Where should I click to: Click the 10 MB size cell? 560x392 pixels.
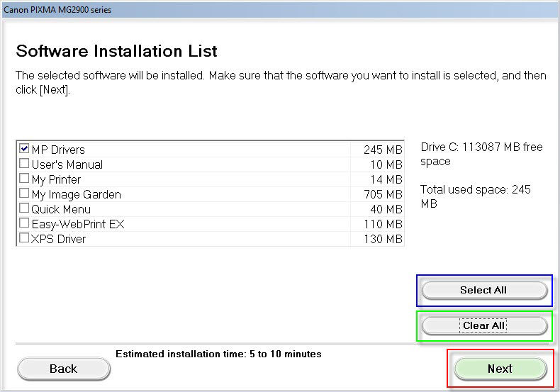[386, 164]
